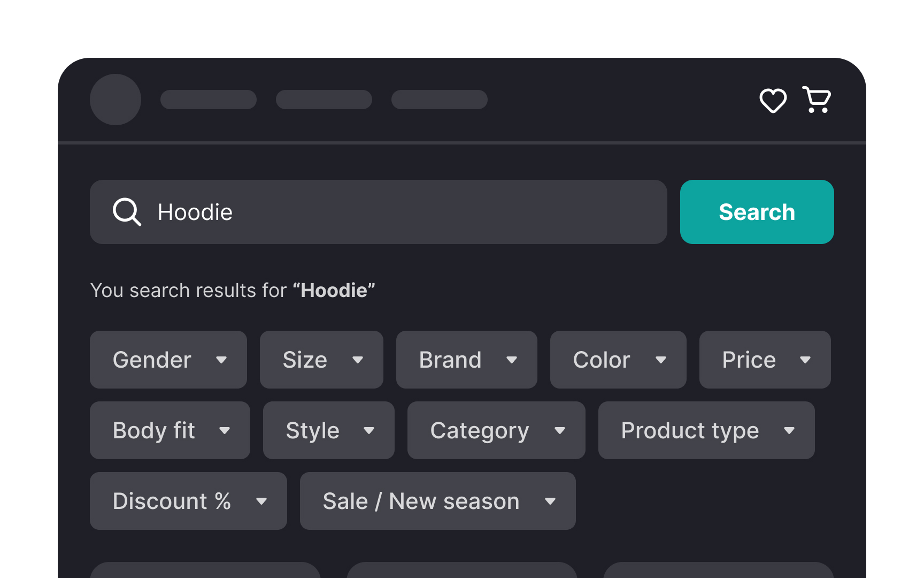Expand the Sale / New season filter

click(437, 501)
